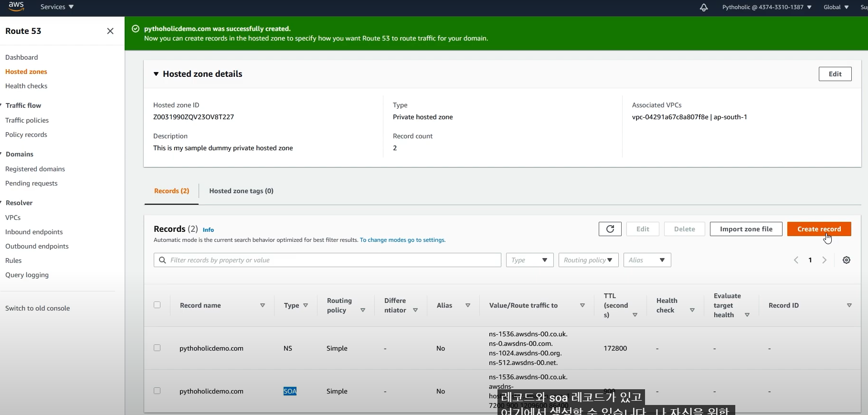Screen dimensions: 868x415
Task: Refresh the records list
Action: click(x=610, y=229)
